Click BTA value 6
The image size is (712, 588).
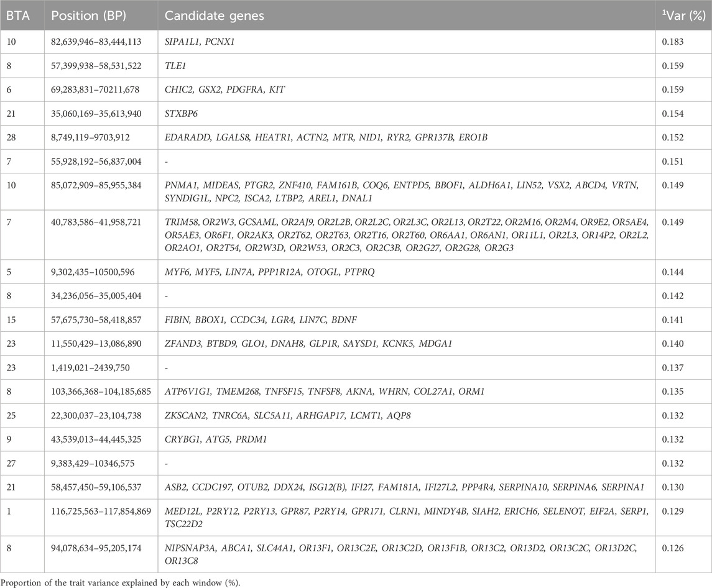[9, 90]
